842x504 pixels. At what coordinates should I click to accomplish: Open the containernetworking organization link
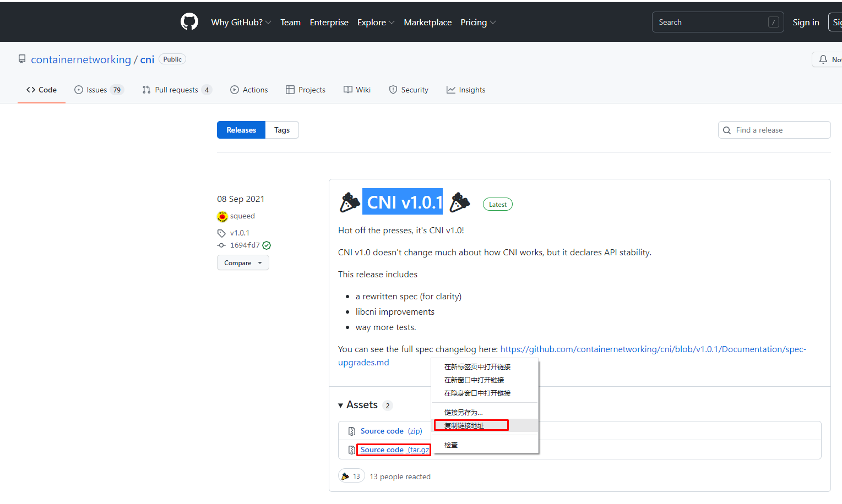81,59
